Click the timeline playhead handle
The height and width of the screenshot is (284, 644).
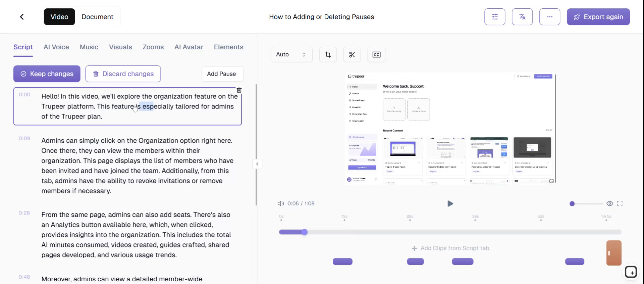pos(305,232)
